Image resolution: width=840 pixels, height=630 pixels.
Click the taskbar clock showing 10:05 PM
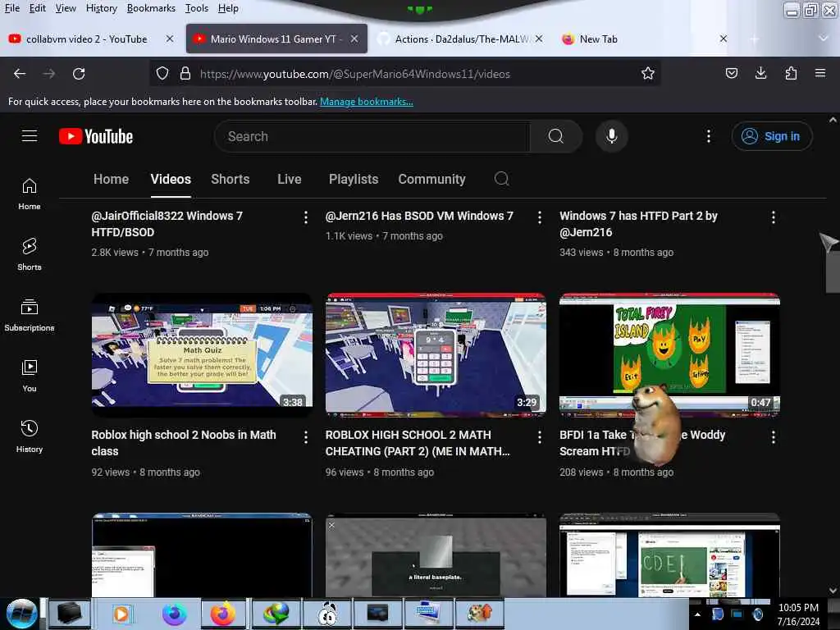pos(798,614)
